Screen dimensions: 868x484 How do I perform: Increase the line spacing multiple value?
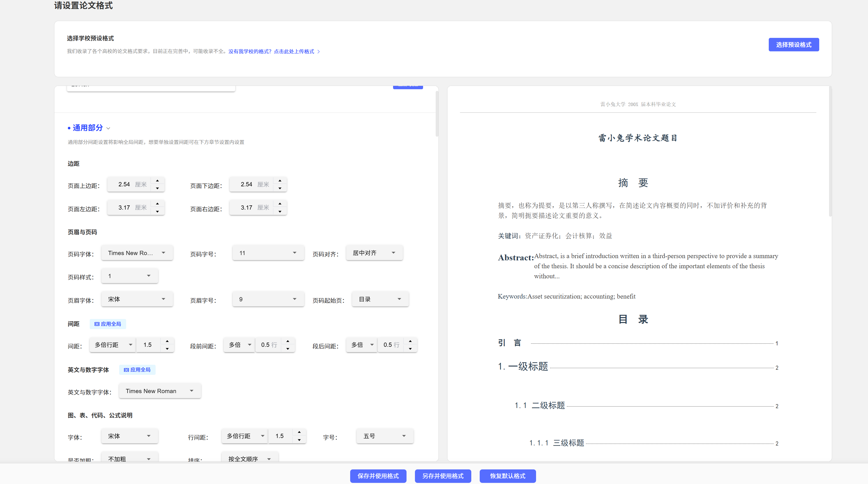tap(167, 341)
